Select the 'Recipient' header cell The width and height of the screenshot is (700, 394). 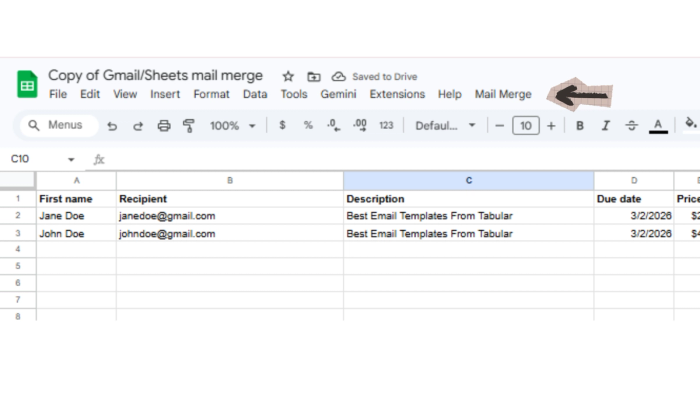[x=230, y=199]
